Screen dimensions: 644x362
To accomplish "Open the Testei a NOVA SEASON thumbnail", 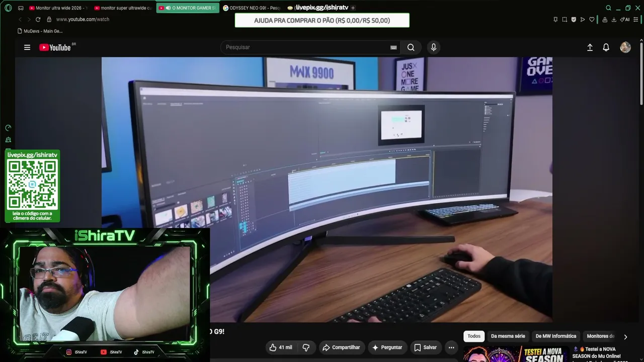I will (x=516, y=354).
